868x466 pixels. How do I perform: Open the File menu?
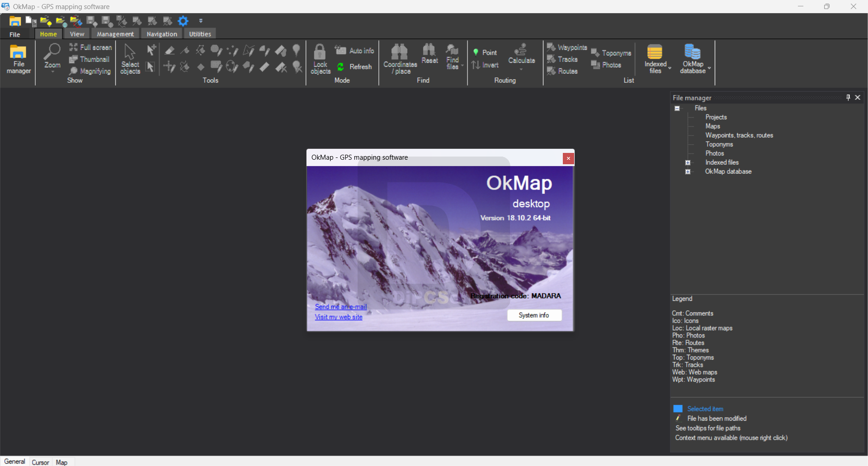pyautogui.click(x=15, y=34)
